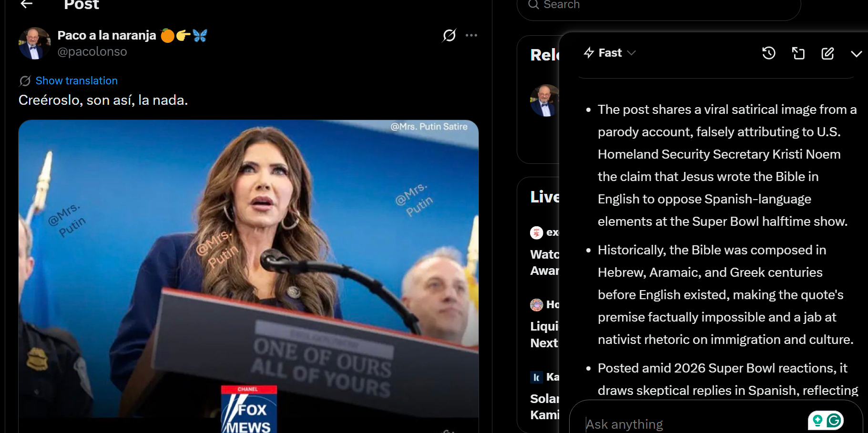
Task: Open the post's three-dot more menu
Action: click(471, 35)
